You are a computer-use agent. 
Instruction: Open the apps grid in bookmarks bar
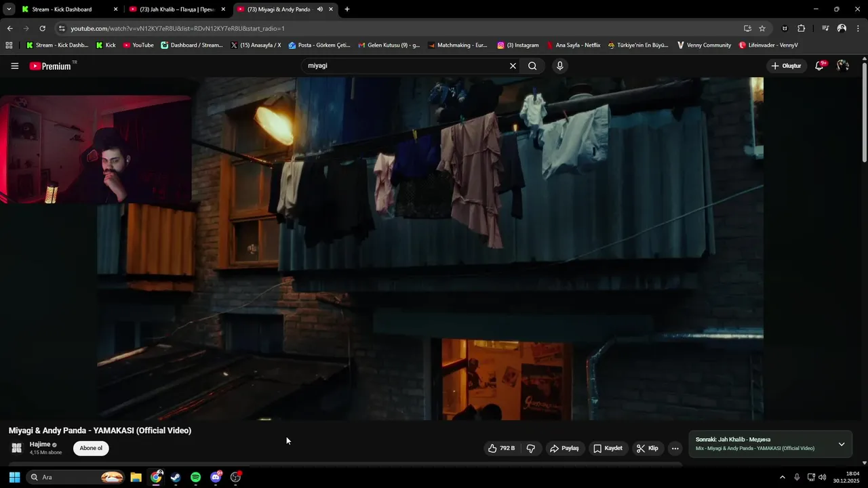coord(9,45)
